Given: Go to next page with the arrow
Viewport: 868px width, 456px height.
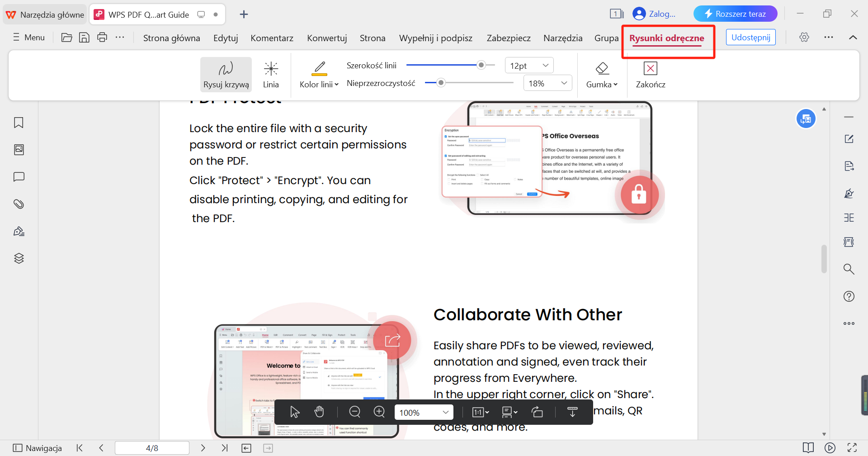Looking at the screenshot, I should click(x=203, y=448).
